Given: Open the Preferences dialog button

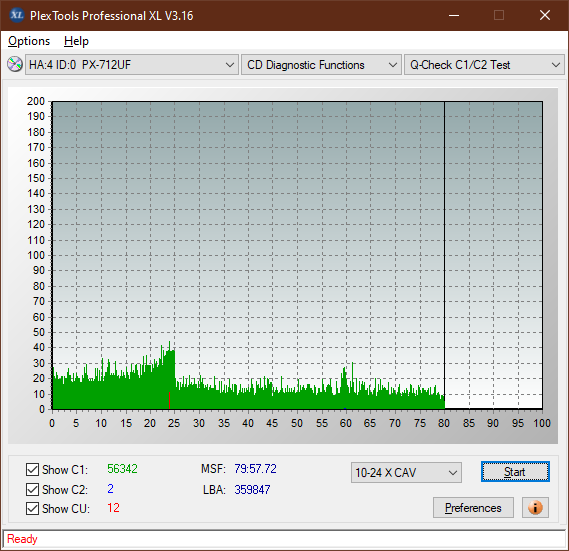Looking at the screenshot, I should coord(473,507).
